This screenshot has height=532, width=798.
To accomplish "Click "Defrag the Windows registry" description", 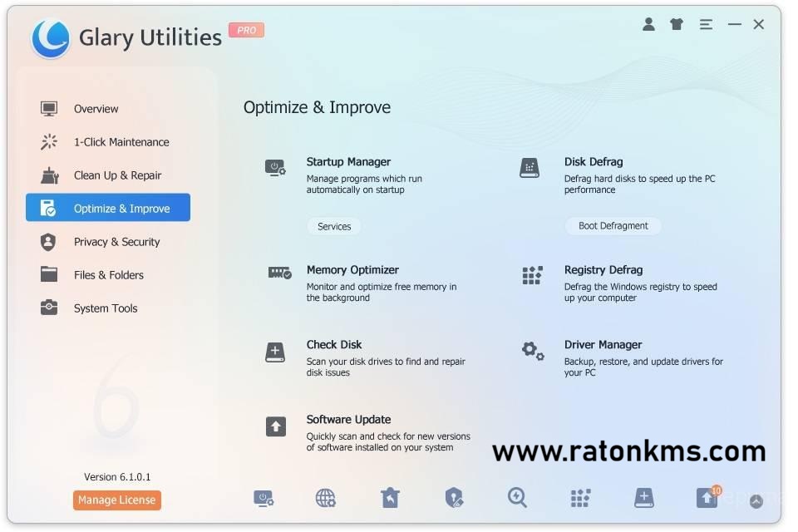I will [640, 293].
